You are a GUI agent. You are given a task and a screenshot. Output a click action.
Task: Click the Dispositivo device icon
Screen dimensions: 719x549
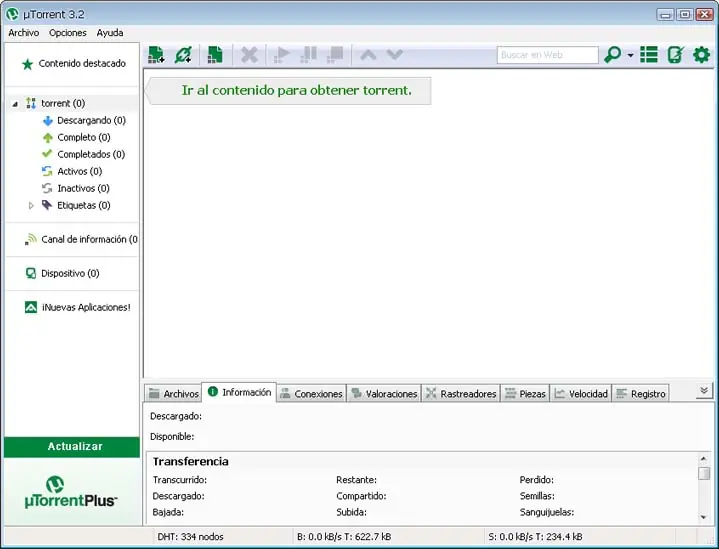click(31, 273)
